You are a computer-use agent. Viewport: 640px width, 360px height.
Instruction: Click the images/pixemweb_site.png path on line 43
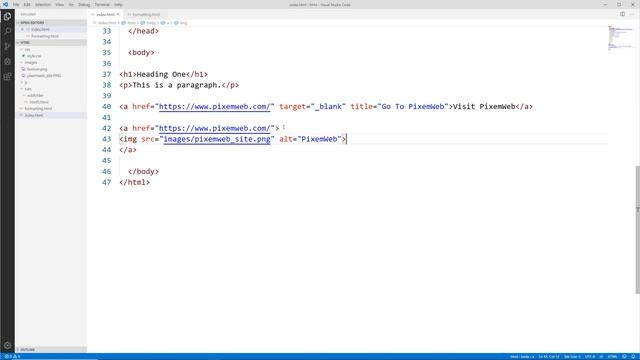217,139
